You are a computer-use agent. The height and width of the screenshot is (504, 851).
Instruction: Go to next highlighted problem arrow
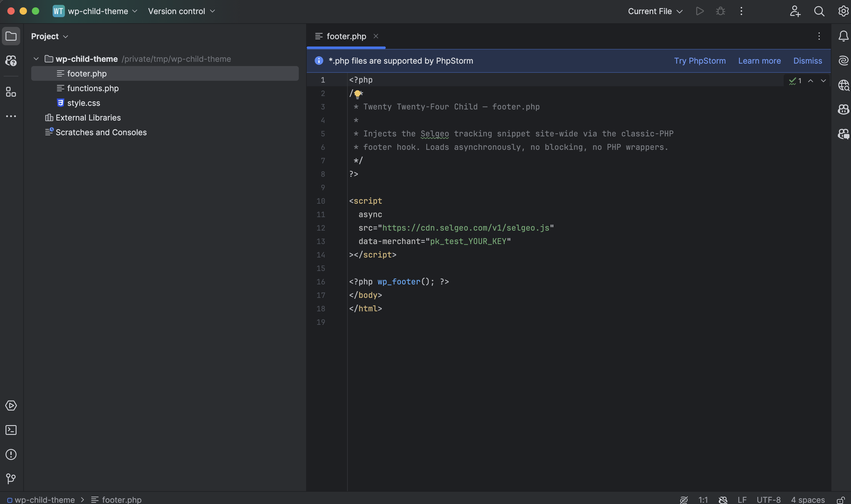click(823, 81)
